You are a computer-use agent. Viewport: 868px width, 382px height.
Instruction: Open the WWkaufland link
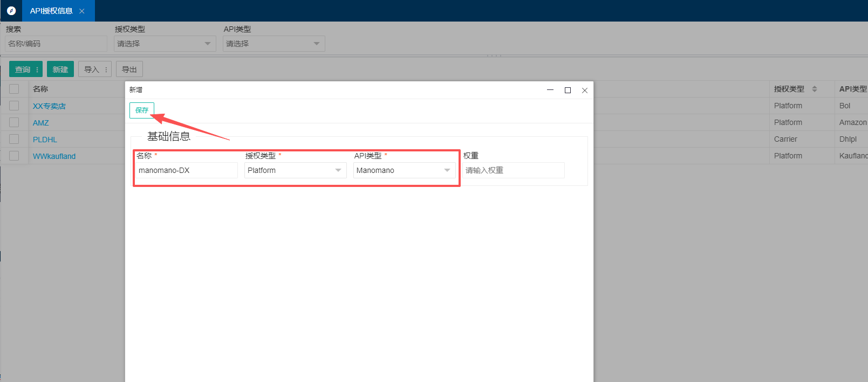[54, 156]
